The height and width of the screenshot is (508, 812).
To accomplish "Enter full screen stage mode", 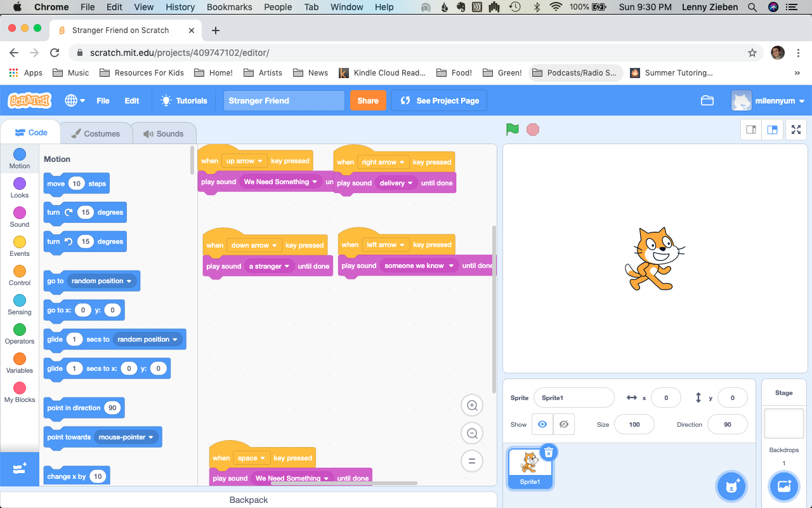I will 796,130.
